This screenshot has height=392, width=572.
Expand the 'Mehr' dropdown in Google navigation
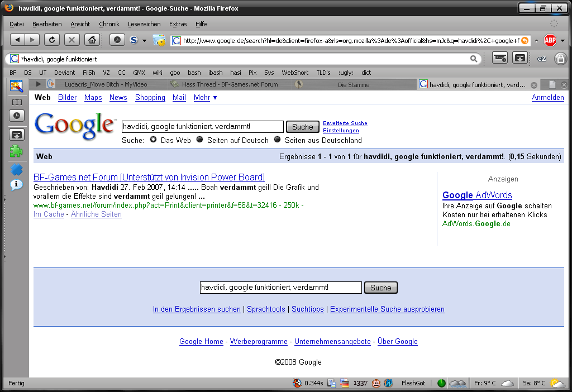pos(206,97)
